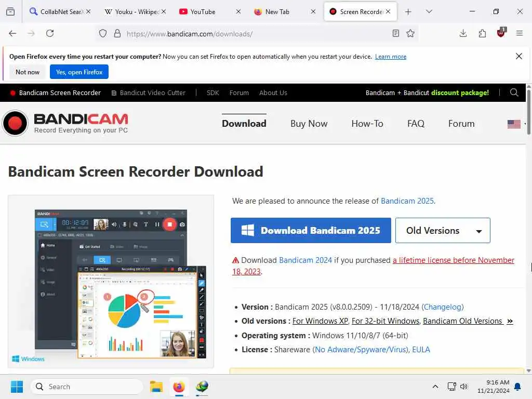Reload the current page
Viewport: 532px width, 399px height.
50,33
